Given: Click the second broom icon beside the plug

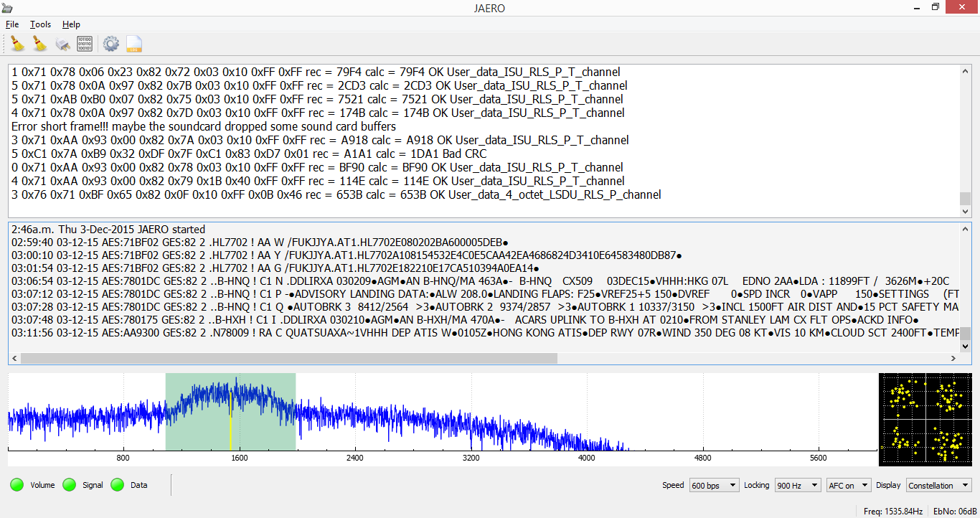Looking at the screenshot, I should (40, 44).
